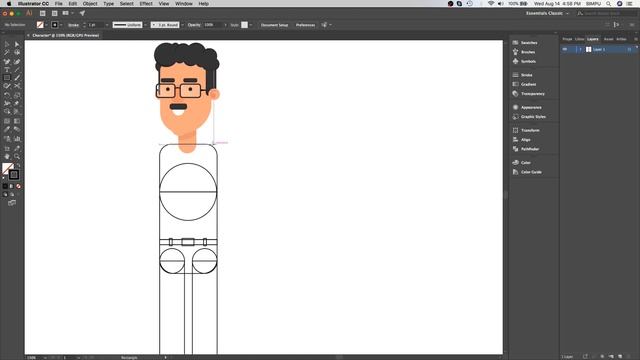Select the Rotate tool

point(7,95)
